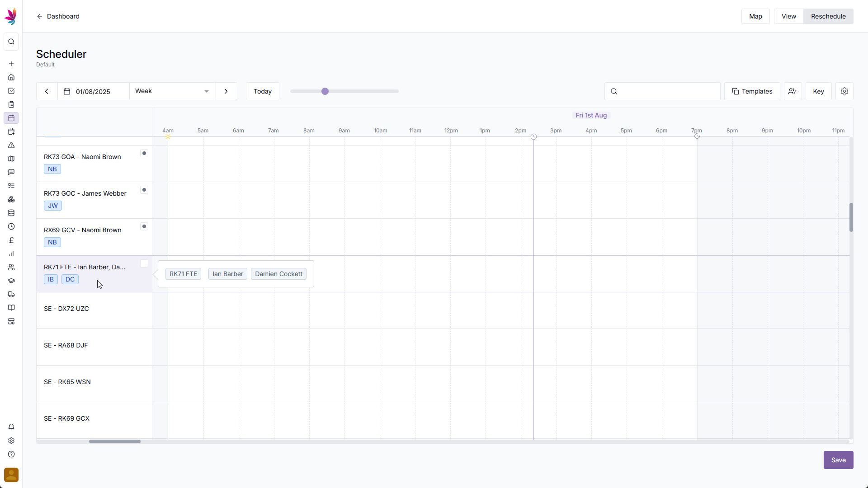Click NB tag under RK73 GOA
Viewport: 868px width, 488px height.
52,169
